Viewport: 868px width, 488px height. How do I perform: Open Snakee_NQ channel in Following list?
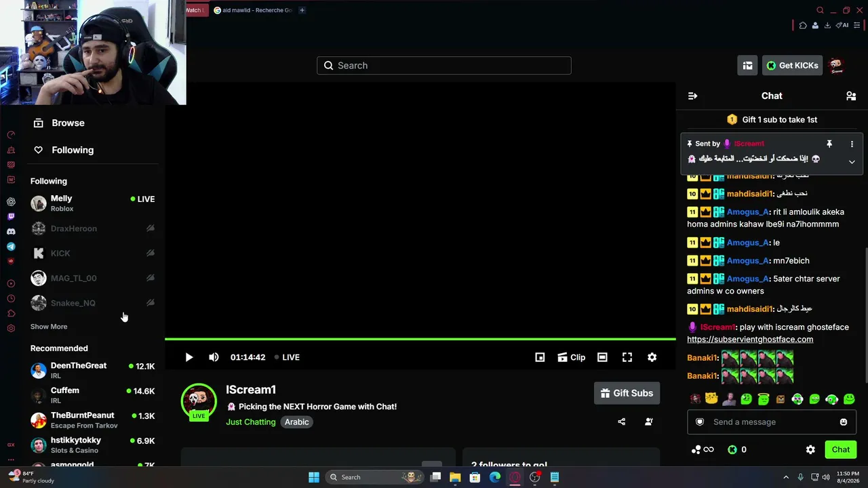pyautogui.click(x=92, y=303)
